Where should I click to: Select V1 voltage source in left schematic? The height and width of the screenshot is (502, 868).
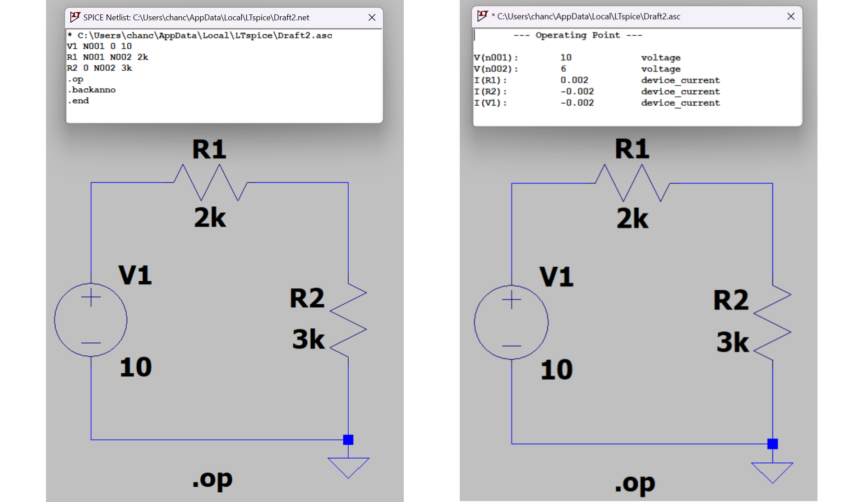pyautogui.click(x=91, y=320)
